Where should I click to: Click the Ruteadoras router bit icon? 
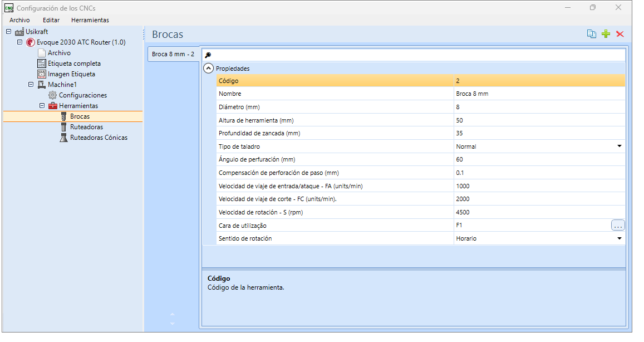coord(63,127)
